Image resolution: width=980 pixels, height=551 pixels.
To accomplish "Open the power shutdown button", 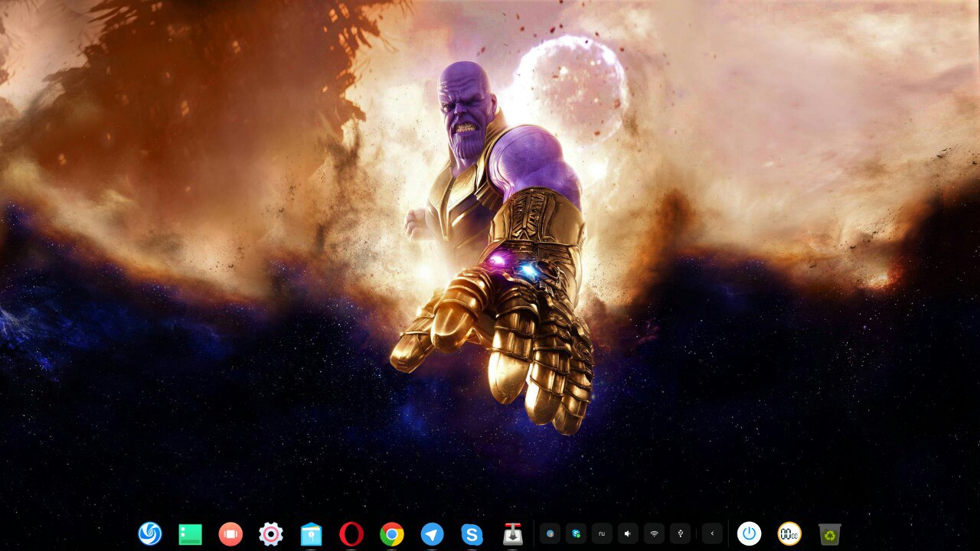I will tap(749, 533).
